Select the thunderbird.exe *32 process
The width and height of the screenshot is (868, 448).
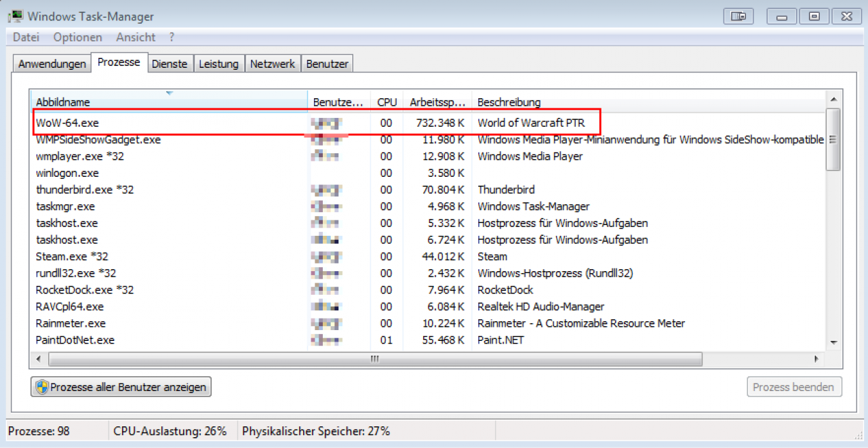tap(429, 190)
